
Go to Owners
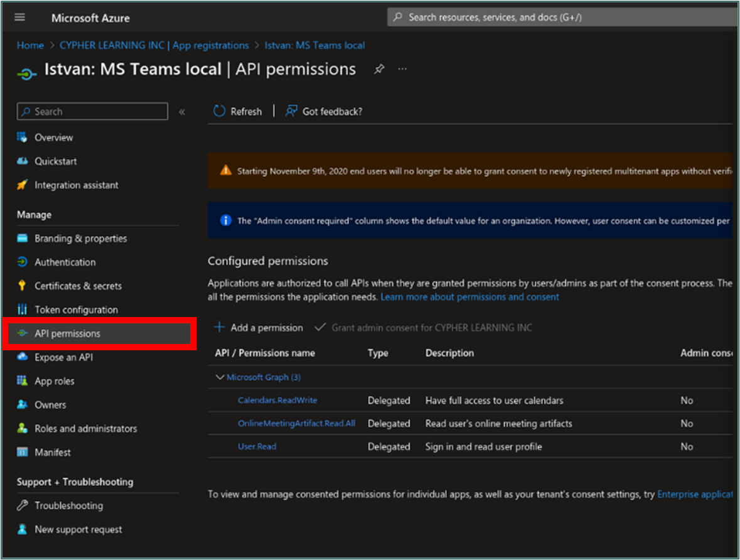coord(50,405)
